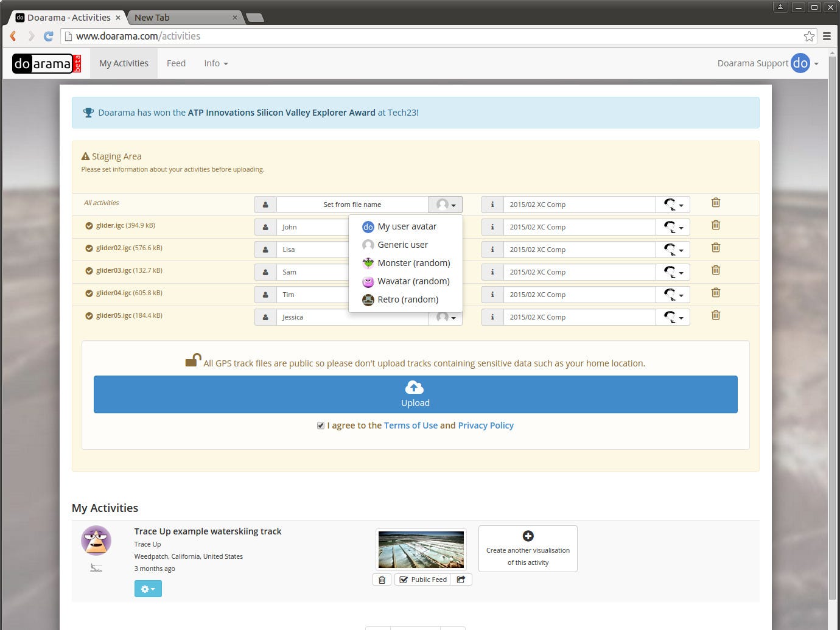Create another visualisation of this activity
The width and height of the screenshot is (840, 630).
(528, 549)
